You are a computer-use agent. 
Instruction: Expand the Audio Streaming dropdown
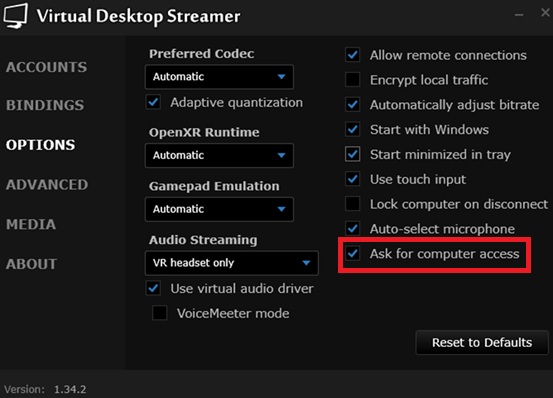click(232, 263)
